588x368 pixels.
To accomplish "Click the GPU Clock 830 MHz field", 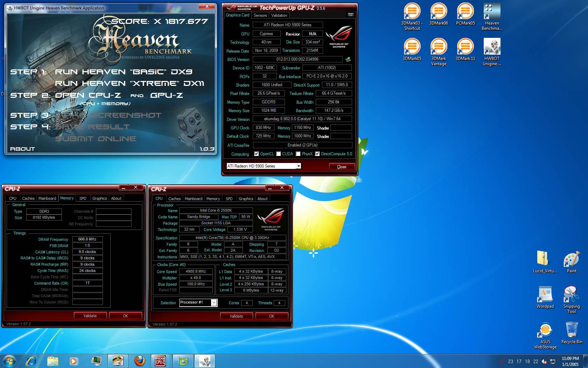I will 263,128.
